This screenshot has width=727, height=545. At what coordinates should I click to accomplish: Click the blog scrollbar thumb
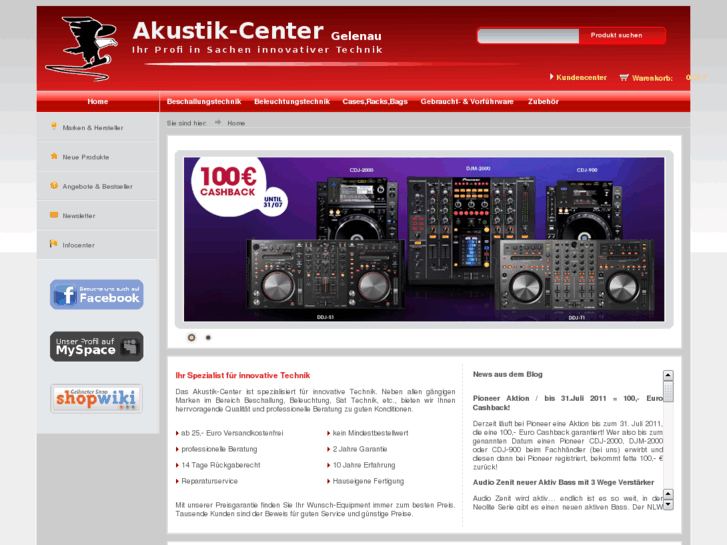coord(668,391)
